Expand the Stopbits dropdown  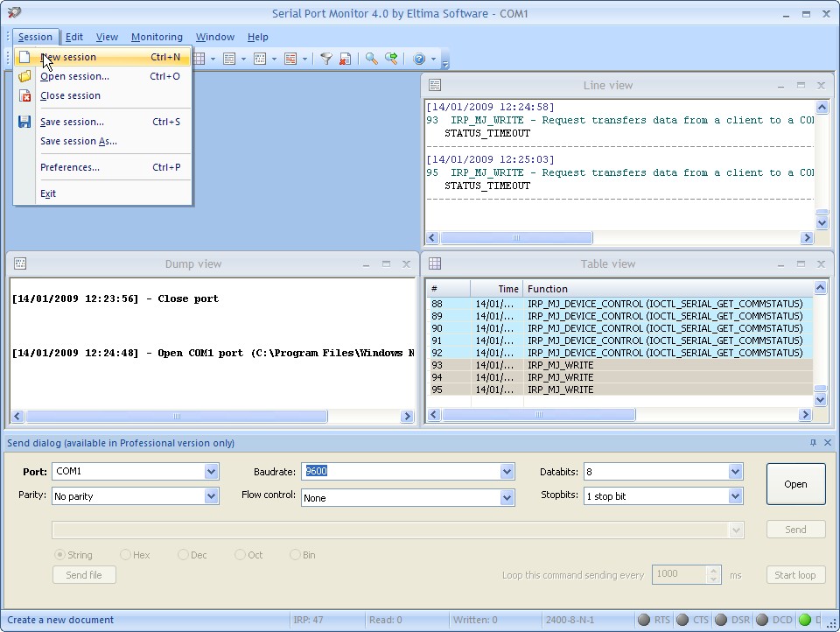coord(736,495)
